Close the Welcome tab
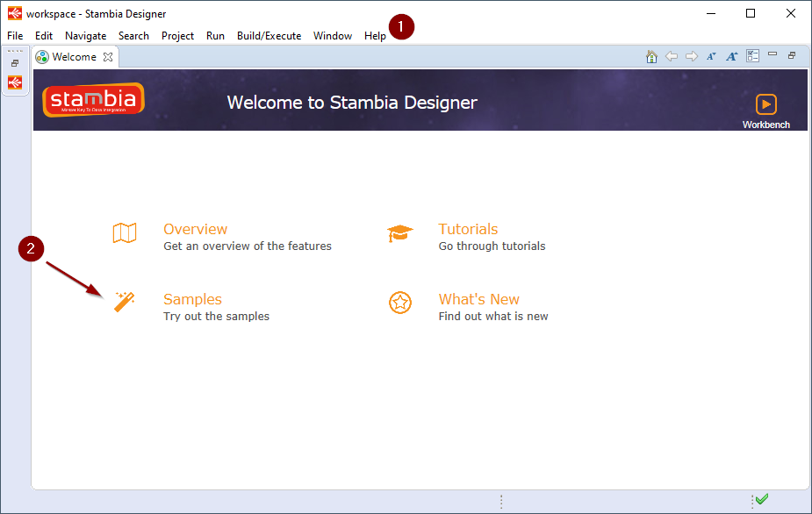812x514 pixels. tap(108, 57)
